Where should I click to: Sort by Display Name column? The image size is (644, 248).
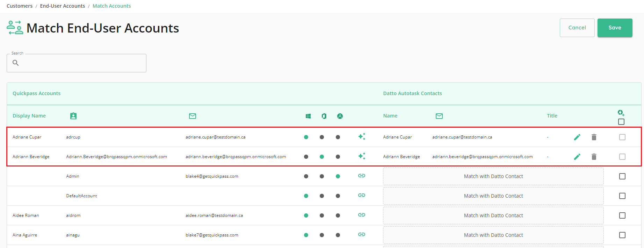tap(29, 116)
